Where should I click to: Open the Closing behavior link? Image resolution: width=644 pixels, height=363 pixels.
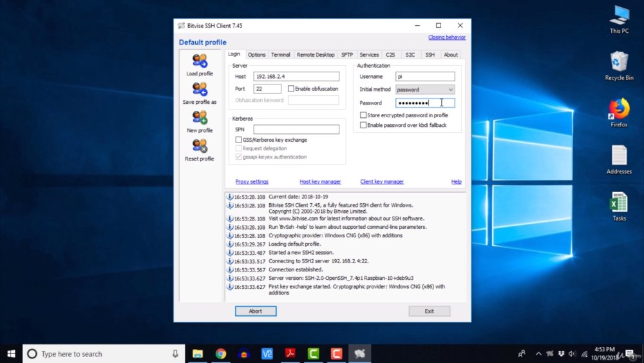(447, 37)
